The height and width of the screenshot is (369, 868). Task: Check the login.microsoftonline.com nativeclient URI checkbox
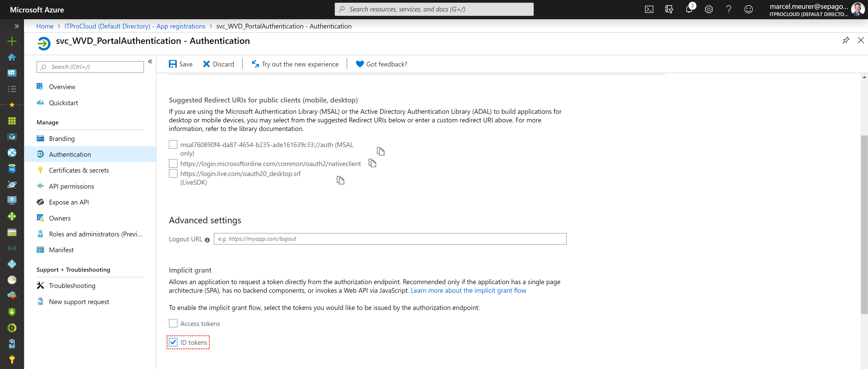tap(173, 163)
